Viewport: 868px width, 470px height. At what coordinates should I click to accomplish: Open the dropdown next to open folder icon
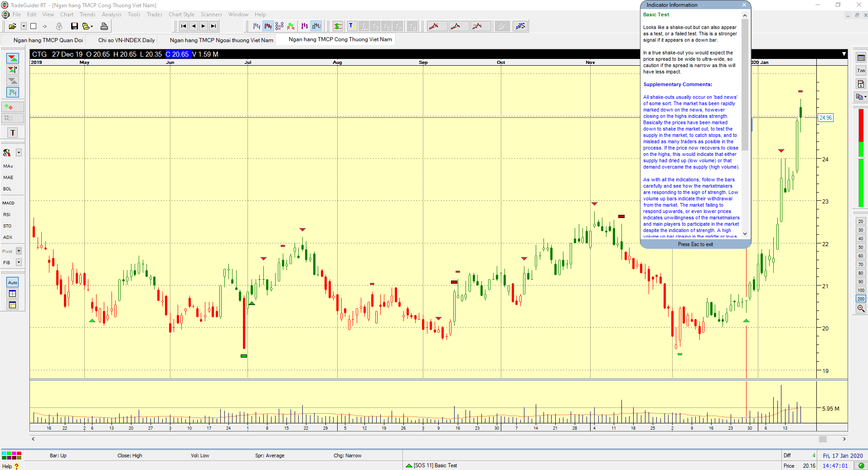click(24, 26)
